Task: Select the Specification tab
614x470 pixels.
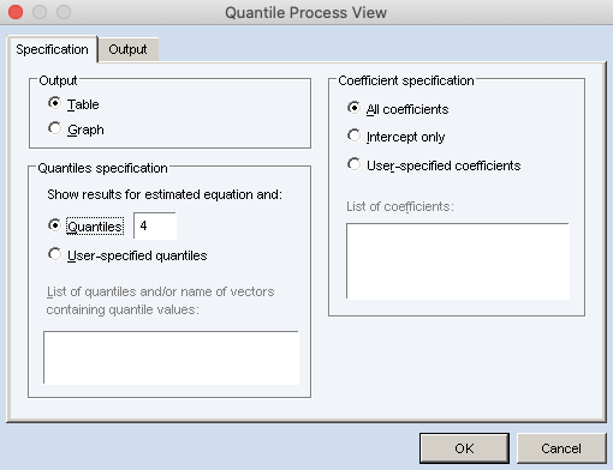Action: (52, 49)
